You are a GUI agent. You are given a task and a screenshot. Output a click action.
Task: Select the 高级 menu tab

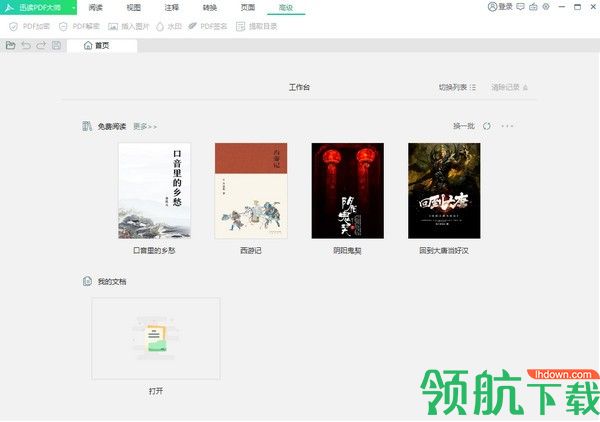[286, 8]
